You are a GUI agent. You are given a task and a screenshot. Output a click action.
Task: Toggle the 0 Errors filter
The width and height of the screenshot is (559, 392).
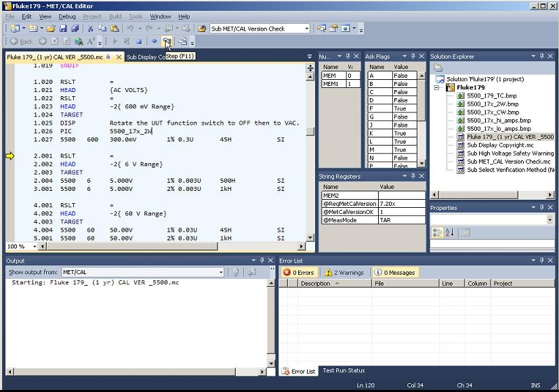[298, 273]
